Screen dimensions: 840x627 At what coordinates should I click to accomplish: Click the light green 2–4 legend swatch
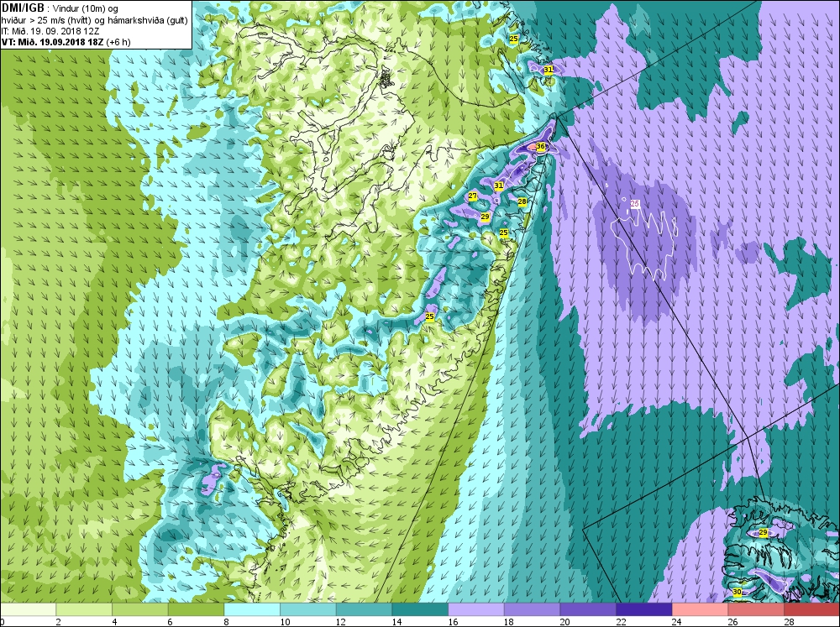click(x=84, y=609)
